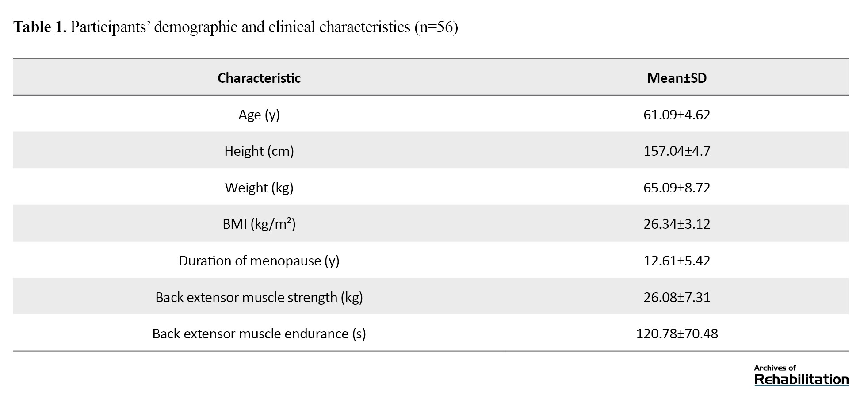Screen dimensions: 868x395
Task: Click the (n=56) text in caption
Action: point(436,27)
